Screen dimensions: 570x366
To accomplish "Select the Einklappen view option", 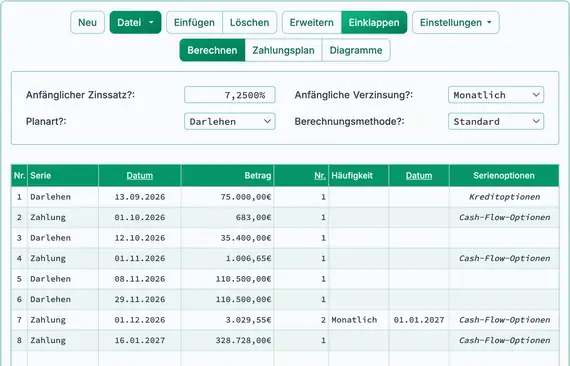I will pos(374,23).
